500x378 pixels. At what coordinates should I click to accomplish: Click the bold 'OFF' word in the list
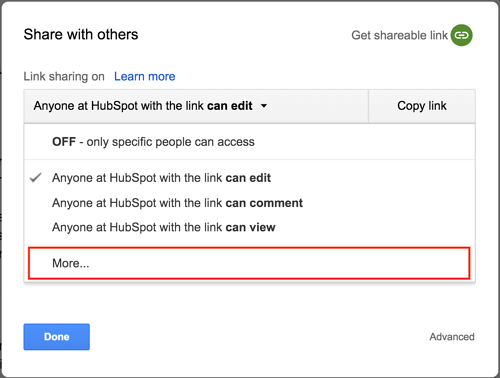[64, 142]
